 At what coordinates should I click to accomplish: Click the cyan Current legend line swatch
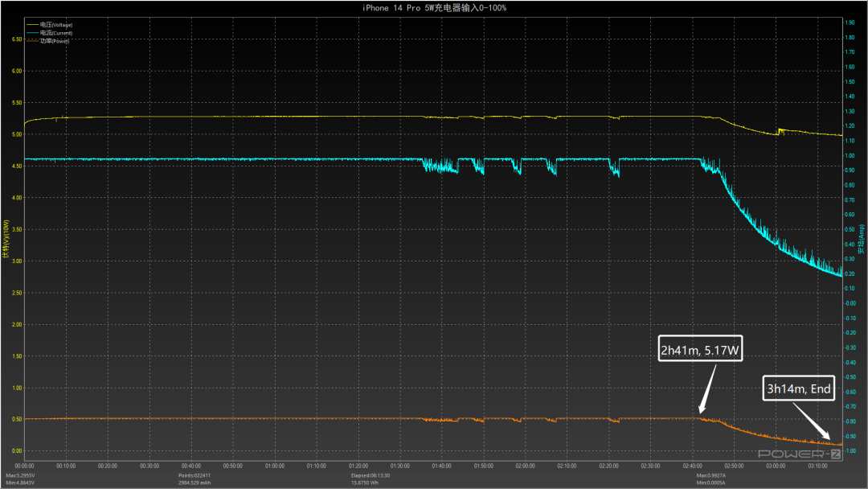pyautogui.click(x=32, y=33)
